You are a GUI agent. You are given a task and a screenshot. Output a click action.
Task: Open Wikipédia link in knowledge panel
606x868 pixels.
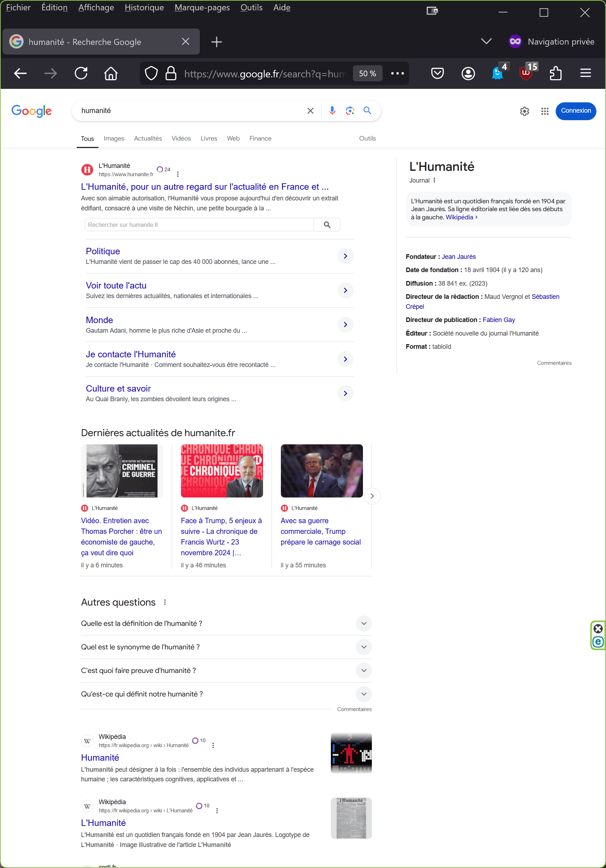tap(461, 218)
